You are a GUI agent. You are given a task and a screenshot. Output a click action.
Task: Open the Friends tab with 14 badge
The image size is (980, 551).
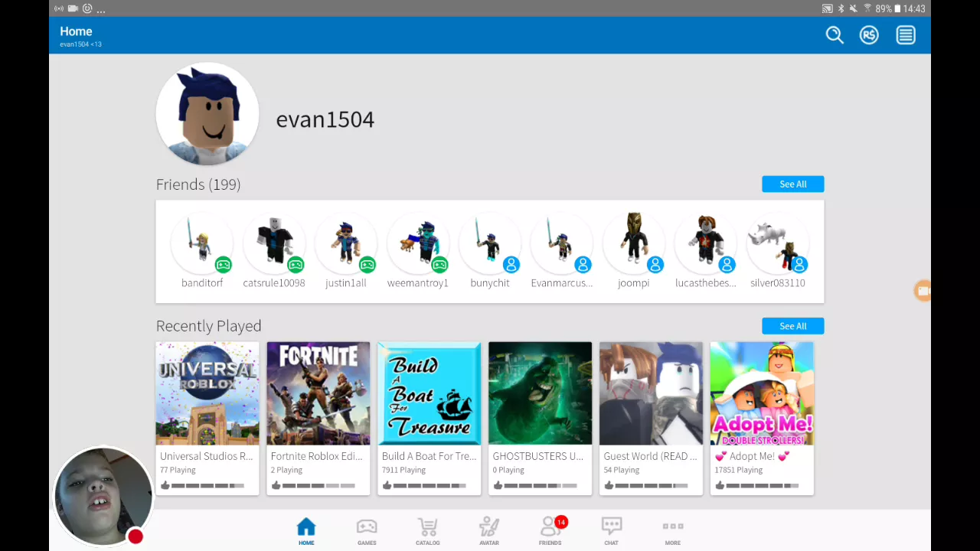[x=550, y=531]
